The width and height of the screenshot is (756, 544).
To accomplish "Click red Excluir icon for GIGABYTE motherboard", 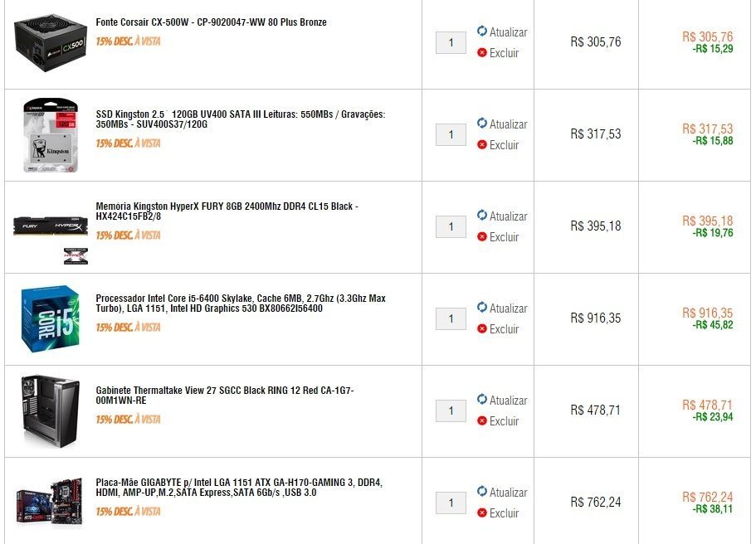I will (x=482, y=512).
